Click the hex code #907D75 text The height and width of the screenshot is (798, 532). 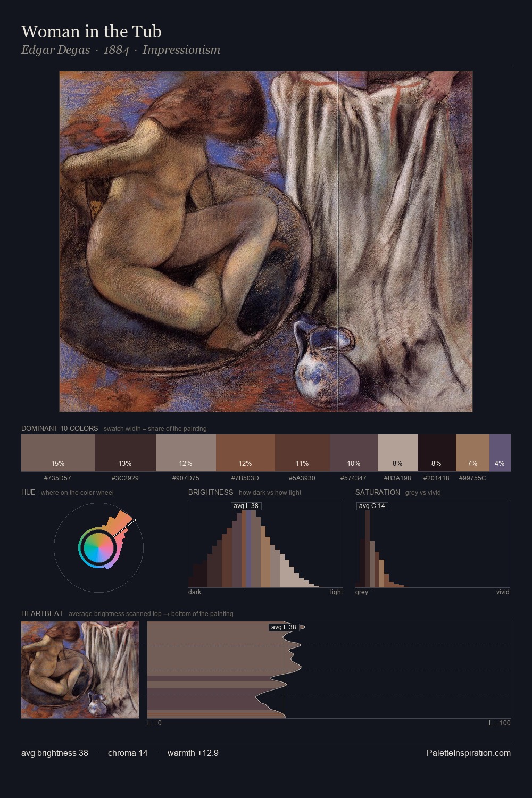[186, 478]
